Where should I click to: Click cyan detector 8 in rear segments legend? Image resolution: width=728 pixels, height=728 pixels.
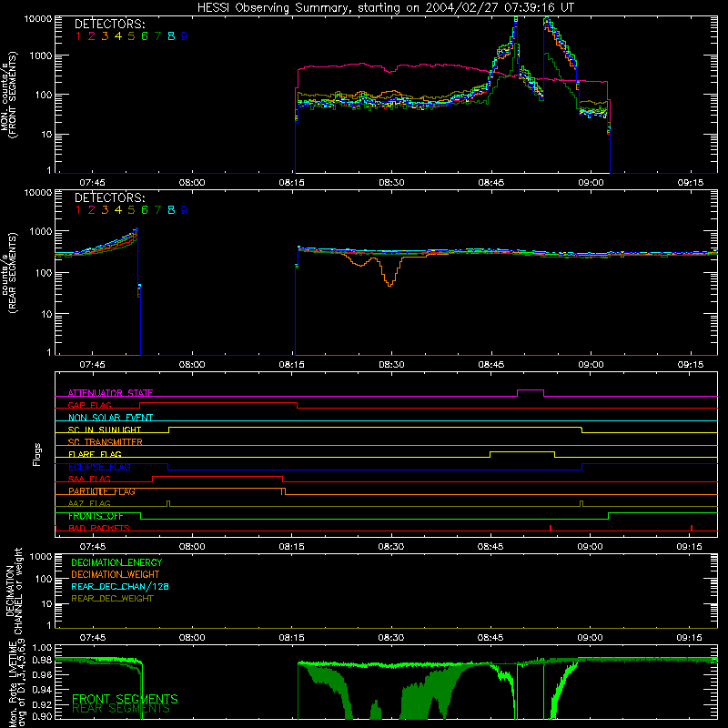click(x=171, y=210)
